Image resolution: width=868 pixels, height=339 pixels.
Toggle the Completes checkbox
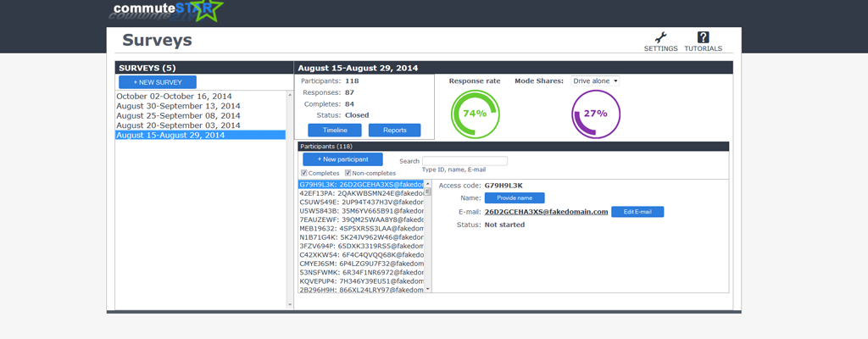[305, 173]
